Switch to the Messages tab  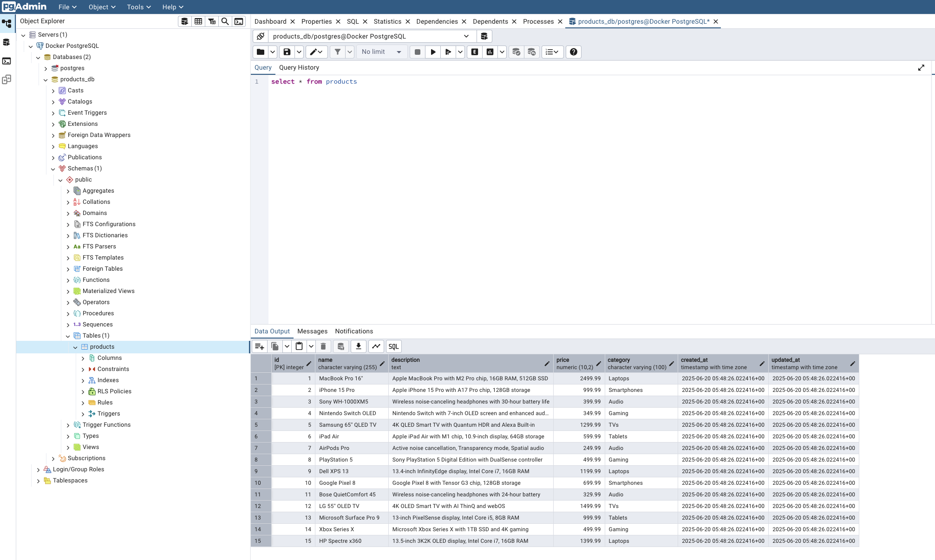pos(312,331)
